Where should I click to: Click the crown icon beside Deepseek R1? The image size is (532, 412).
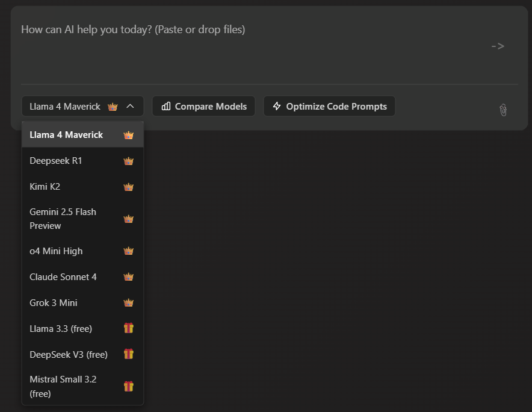click(129, 161)
